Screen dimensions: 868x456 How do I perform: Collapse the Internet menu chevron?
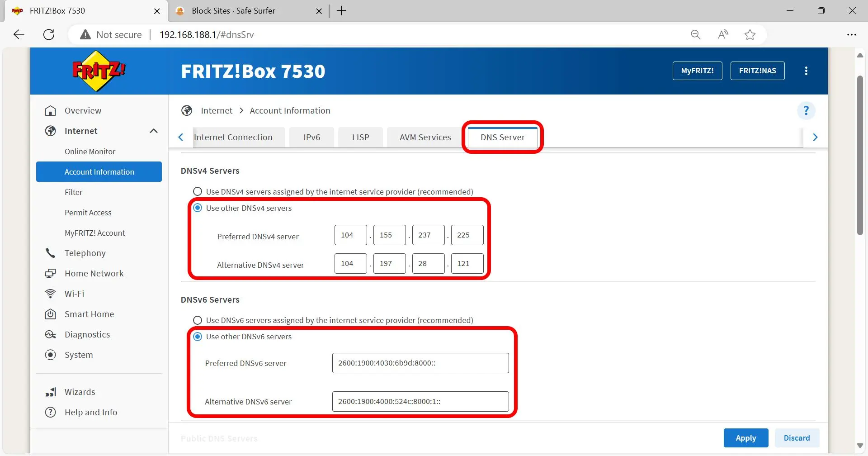pyautogui.click(x=154, y=131)
